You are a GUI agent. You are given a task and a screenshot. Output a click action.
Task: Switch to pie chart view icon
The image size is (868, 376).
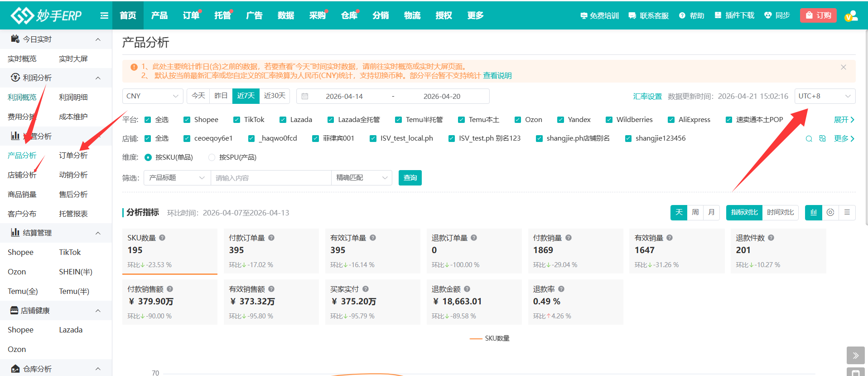tap(830, 212)
